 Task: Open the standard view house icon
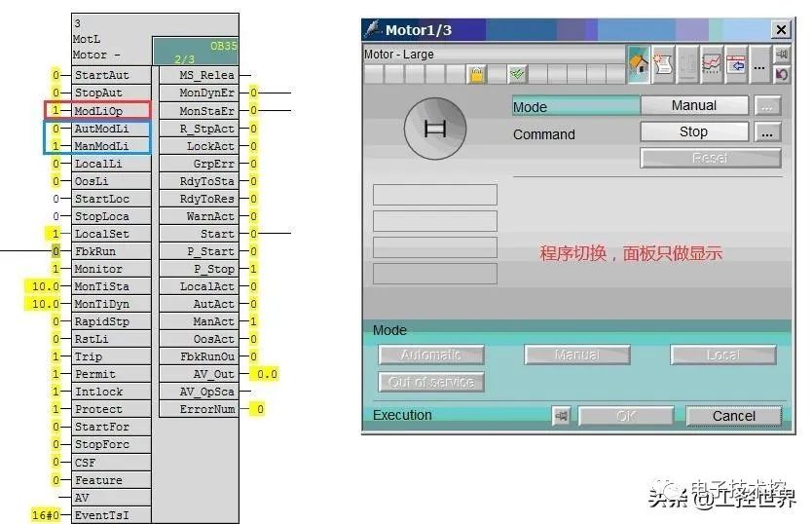pyautogui.click(x=639, y=65)
